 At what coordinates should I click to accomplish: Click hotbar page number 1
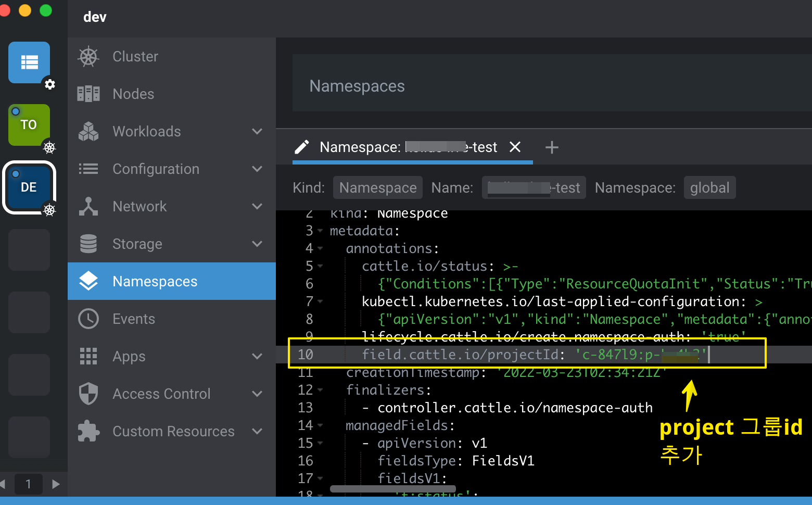pos(29,484)
